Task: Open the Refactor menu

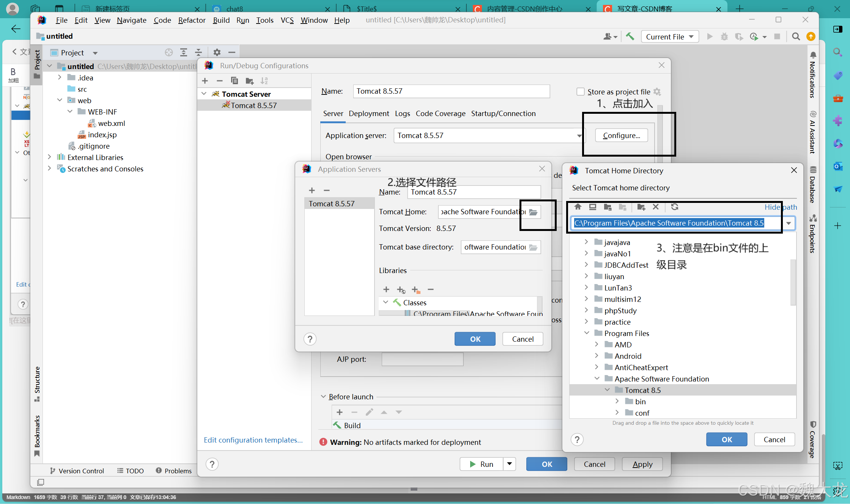Action: tap(192, 20)
